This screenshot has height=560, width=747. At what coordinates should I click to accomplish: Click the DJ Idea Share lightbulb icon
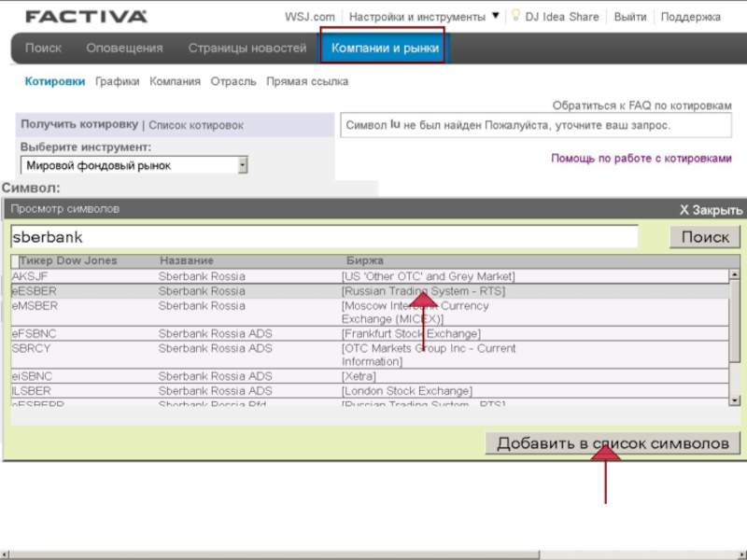514,16
